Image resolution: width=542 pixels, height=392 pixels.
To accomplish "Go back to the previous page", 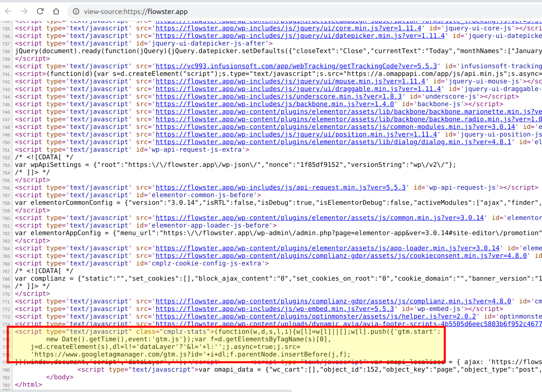I will (8, 11).
